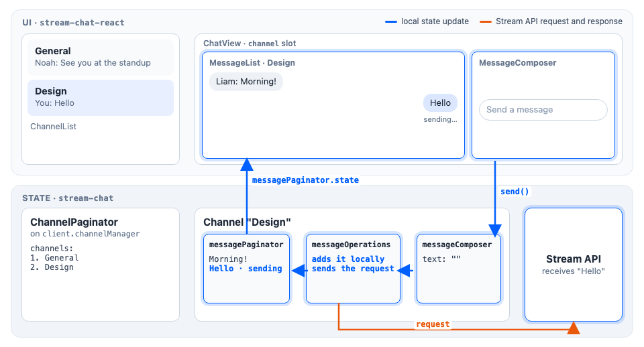Click the orange request label
The image size is (644, 347).
click(x=433, y=324)
